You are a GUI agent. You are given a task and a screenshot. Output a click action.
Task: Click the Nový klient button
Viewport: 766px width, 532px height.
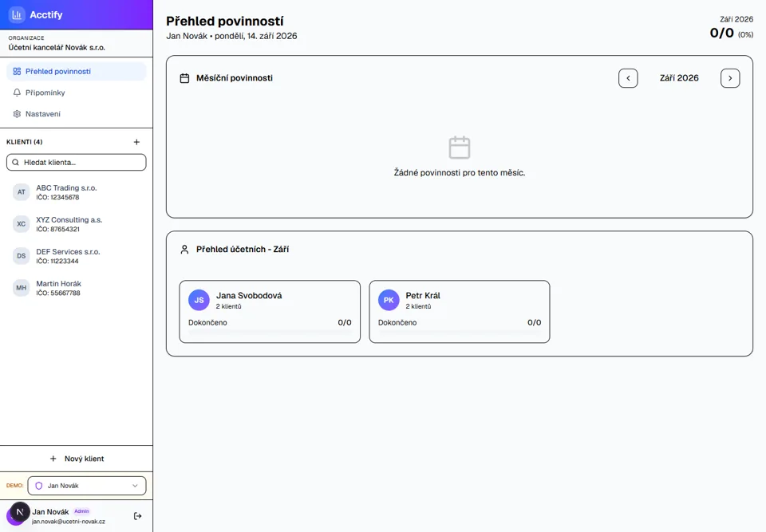point(77,459)
